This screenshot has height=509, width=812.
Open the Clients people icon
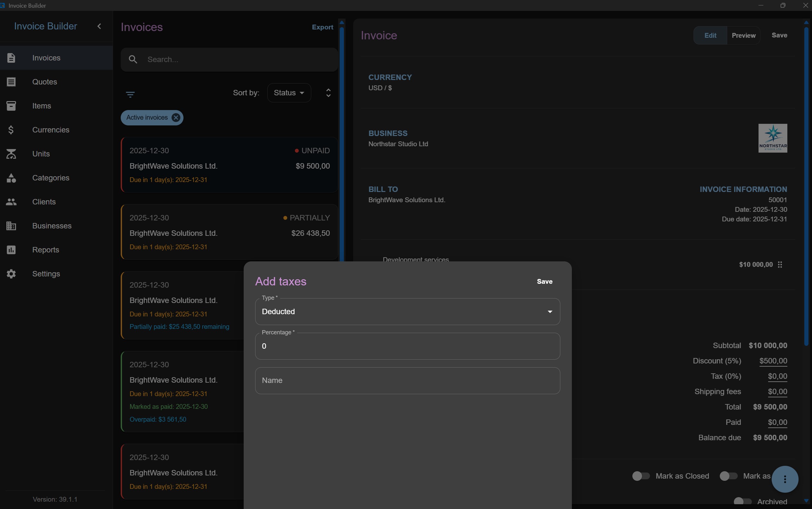[11, 202]
